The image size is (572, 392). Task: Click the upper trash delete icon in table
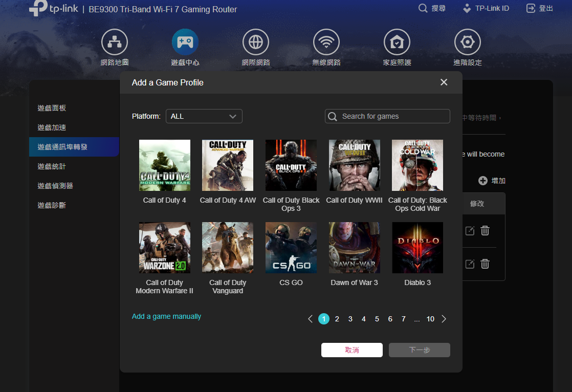(x=485, y=231)
